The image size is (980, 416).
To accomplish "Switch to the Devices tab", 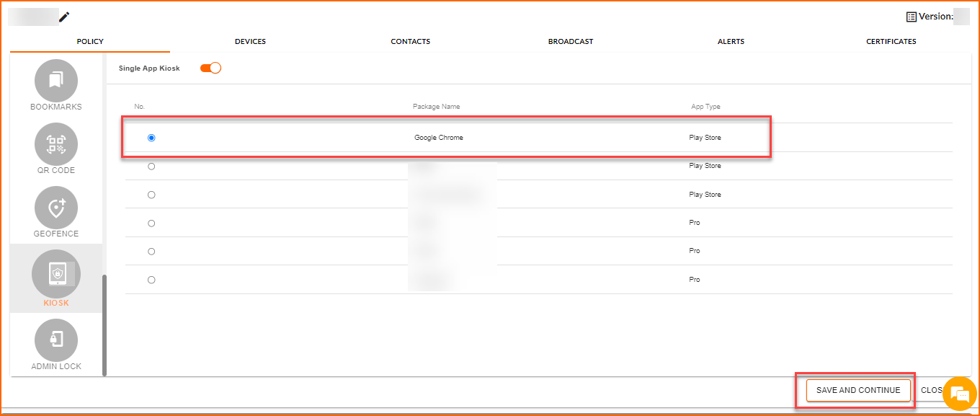I will [x=250, y=42].
